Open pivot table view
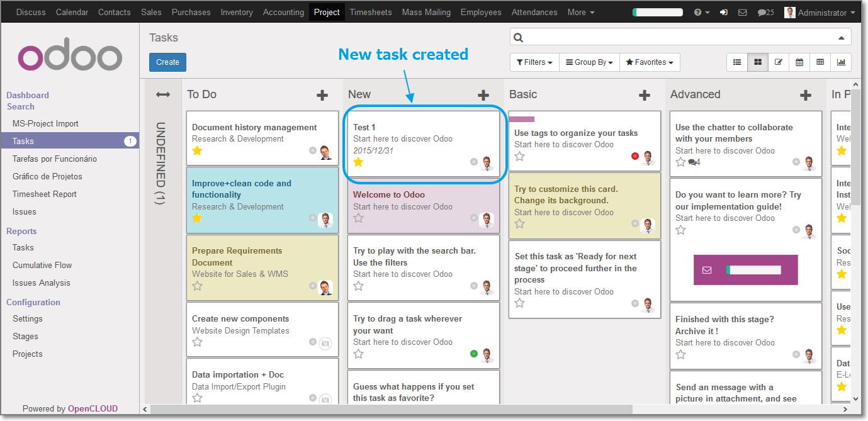This screenshot has width=868, height=421. coord(820,62)
